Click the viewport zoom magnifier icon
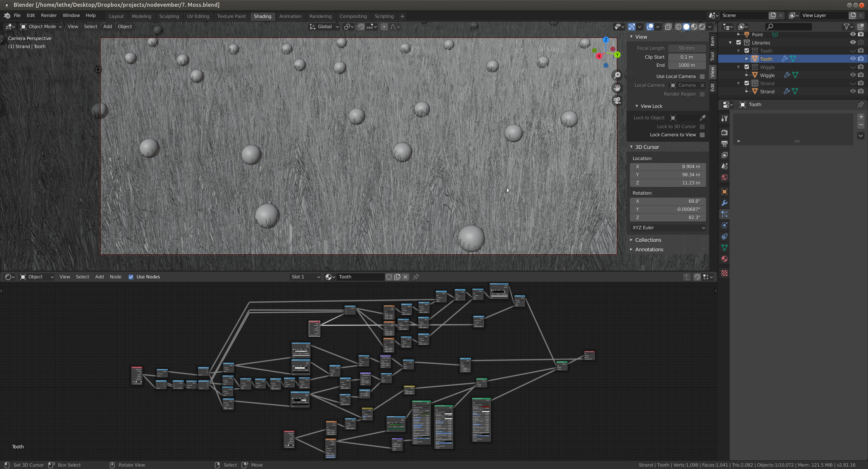The image size is (868, 469). [617, 75]
